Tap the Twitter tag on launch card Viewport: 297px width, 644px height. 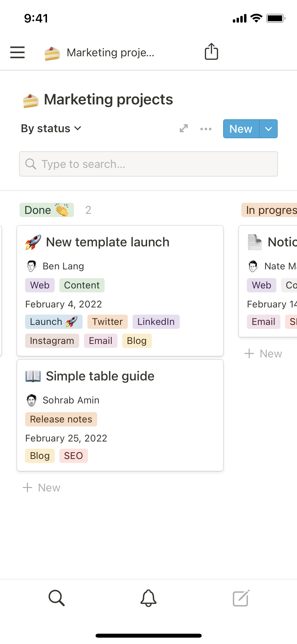(x=107, y=322)
